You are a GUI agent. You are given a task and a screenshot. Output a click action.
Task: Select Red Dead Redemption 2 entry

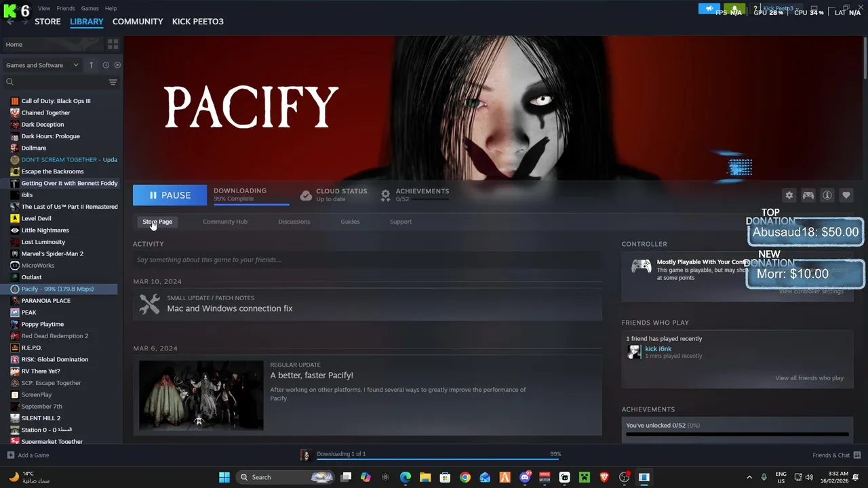pos(54,336)
